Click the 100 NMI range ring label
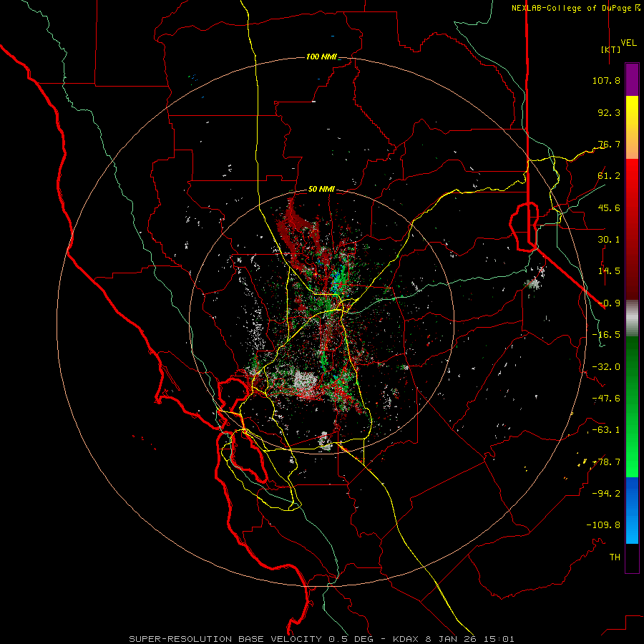 [x=321, y=57]
